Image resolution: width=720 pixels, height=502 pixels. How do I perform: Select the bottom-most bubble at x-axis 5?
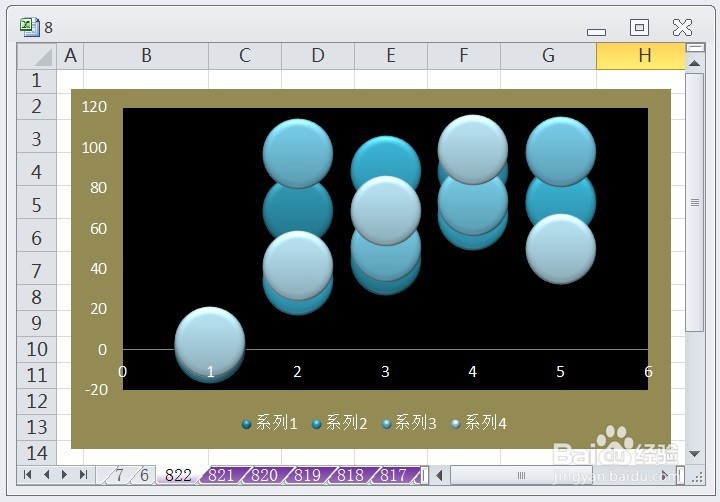(561, 249)
